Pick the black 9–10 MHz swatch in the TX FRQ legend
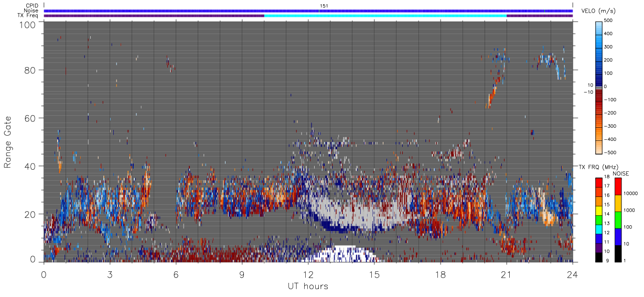 coord(598,256)
